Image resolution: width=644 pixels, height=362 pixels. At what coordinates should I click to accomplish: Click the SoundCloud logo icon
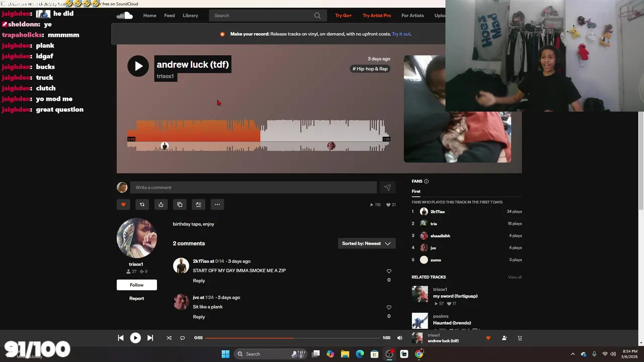tap(125, 16)
